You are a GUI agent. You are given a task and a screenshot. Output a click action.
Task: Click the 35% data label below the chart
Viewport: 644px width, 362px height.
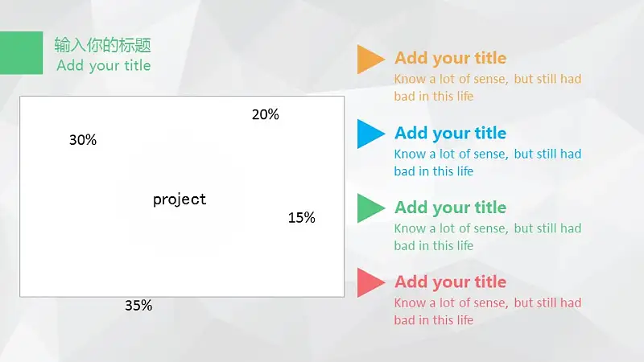(x=138, y=306)
